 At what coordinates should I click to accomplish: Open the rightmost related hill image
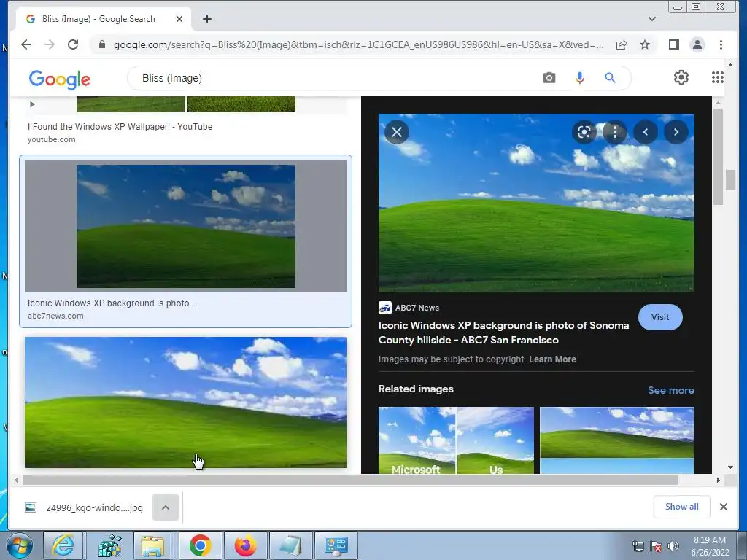617,440
